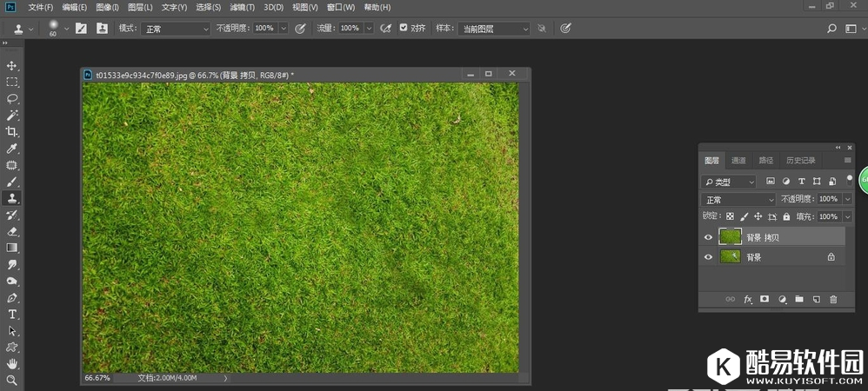868x391 pixels.
Task: Select the Move tool
Action: (12, 66)
